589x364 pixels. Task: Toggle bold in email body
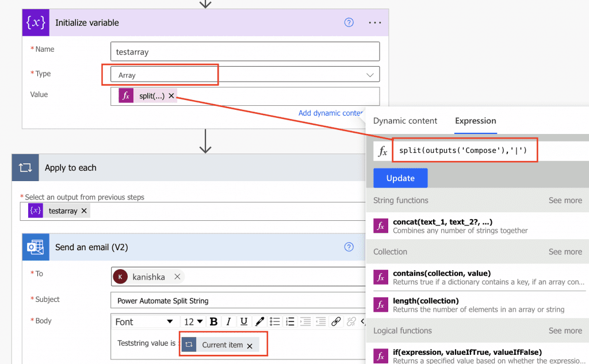coord(213,321)
